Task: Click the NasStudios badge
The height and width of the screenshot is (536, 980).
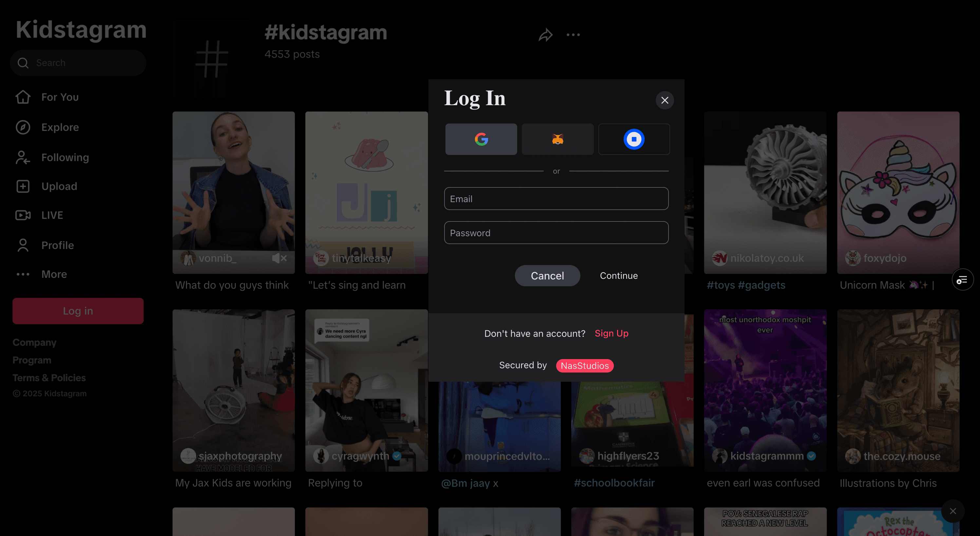Action: tap(585, 366)
